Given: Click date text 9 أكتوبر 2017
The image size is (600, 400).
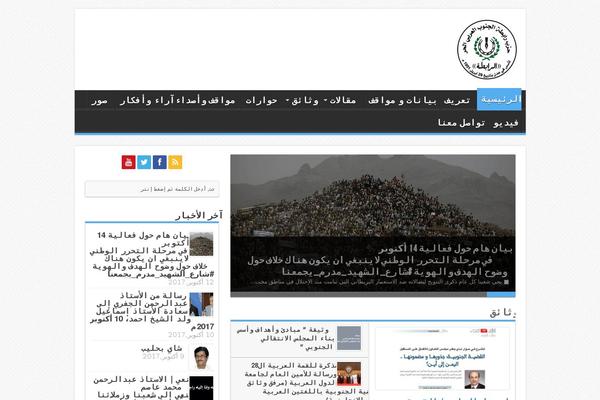Looking at the screenshot, I should point(163,356).
